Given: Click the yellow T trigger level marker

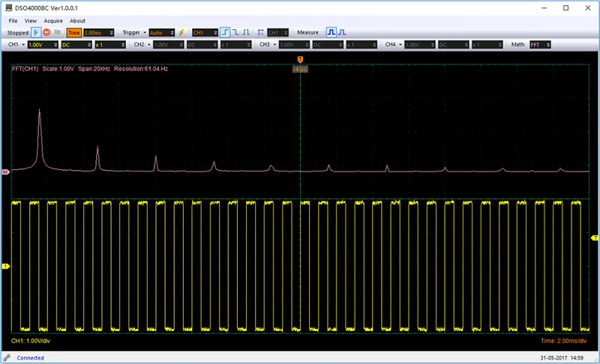Looking at the screenshot, I should 594,238.
